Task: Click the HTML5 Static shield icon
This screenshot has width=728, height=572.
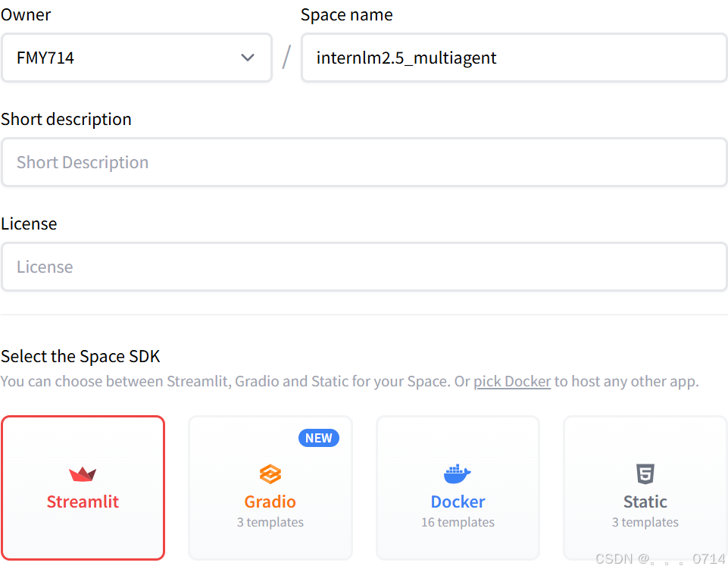Action: pyautogui.click(x=645, y=474)
